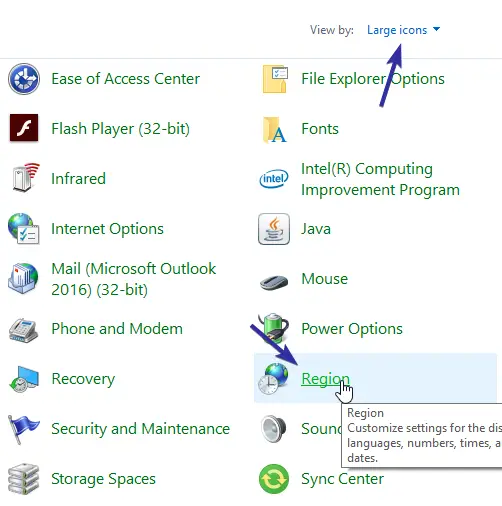Open the Internet Options globe icon

point(23,229)
